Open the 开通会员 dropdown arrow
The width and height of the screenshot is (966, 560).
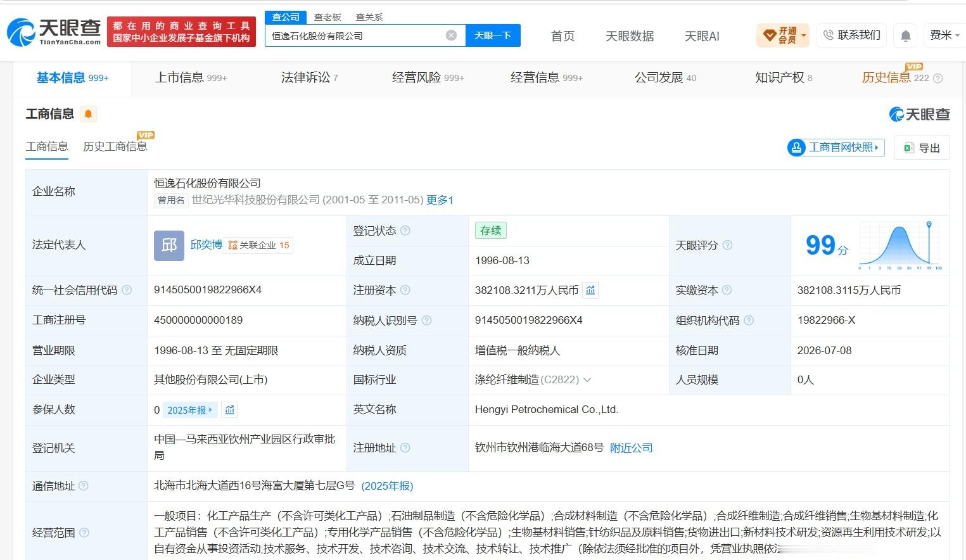tap(804, 35)
